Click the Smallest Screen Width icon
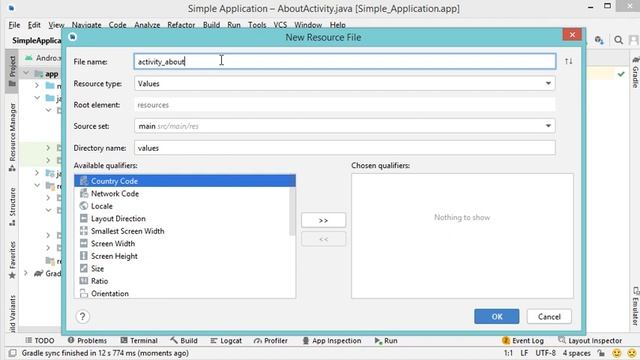This screenshot has width=640, height=360. [x=84, y=231]
